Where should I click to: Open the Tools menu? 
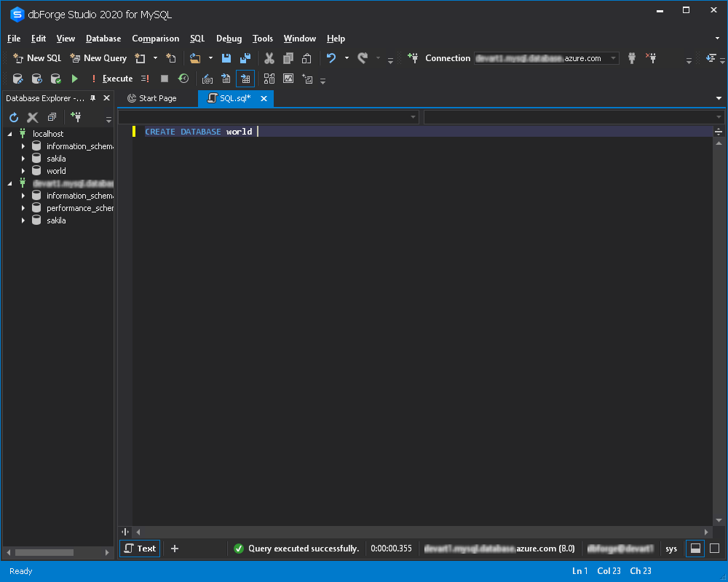click(x=263, y=39)
